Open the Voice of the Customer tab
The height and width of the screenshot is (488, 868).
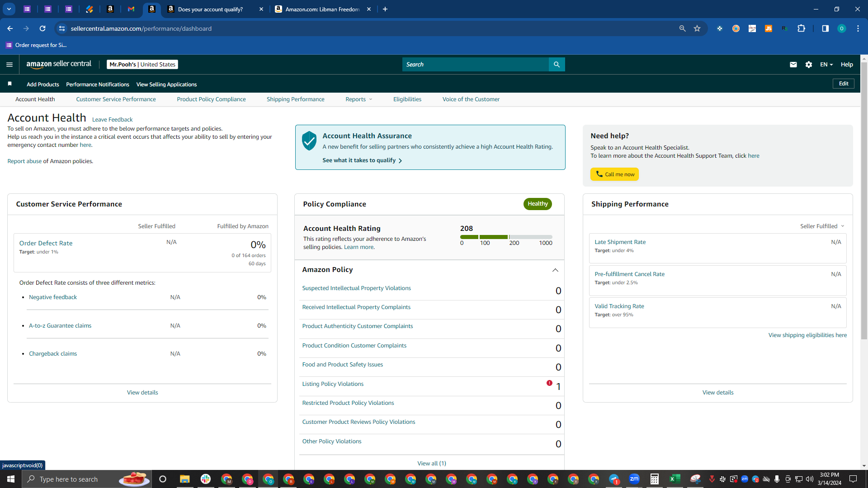(x=471, y=99)
